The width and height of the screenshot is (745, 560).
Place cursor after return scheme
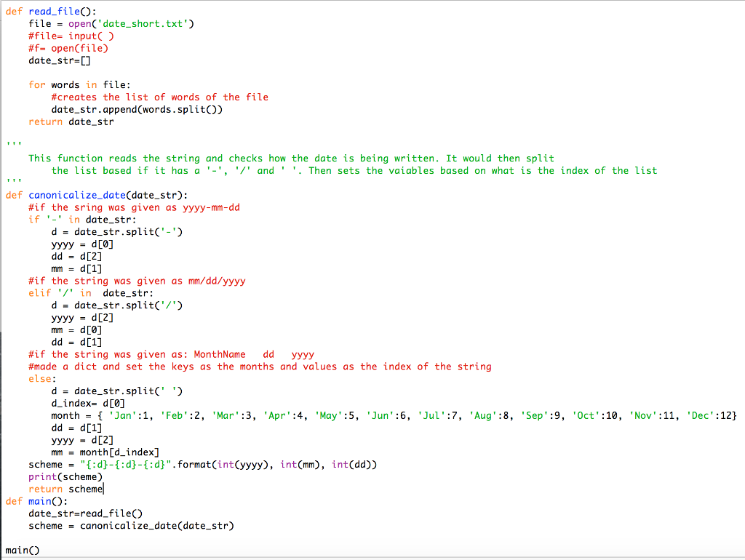(104, 489)
